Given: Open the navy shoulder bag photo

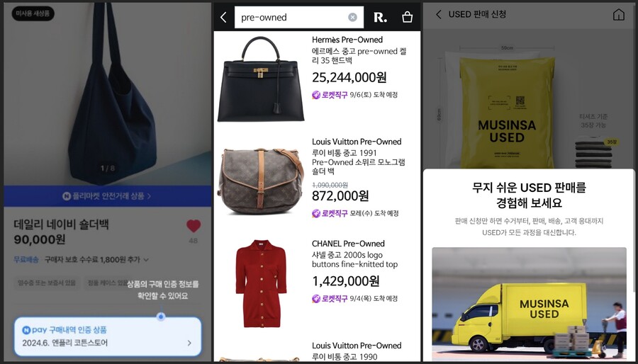Looking at the screenshot, I should point(108,93).
